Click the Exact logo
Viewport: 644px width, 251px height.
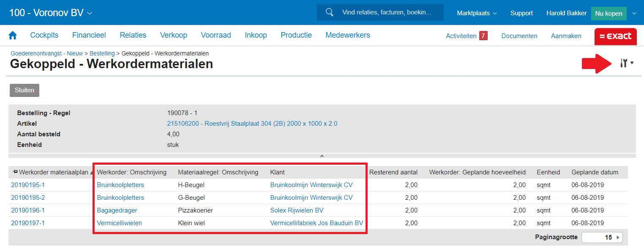(x=615, y=36)
